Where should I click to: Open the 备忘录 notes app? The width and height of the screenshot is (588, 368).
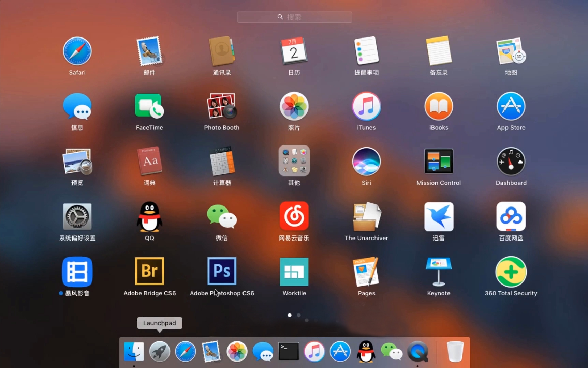coord(439,51)
